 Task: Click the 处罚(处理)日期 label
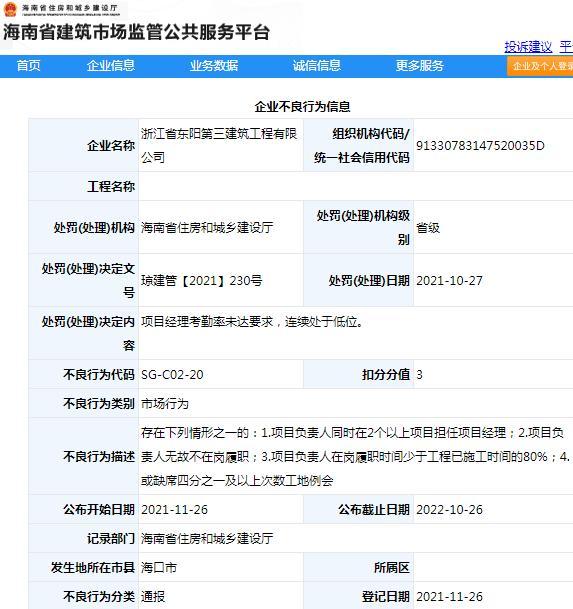click(x=369, y=280)
